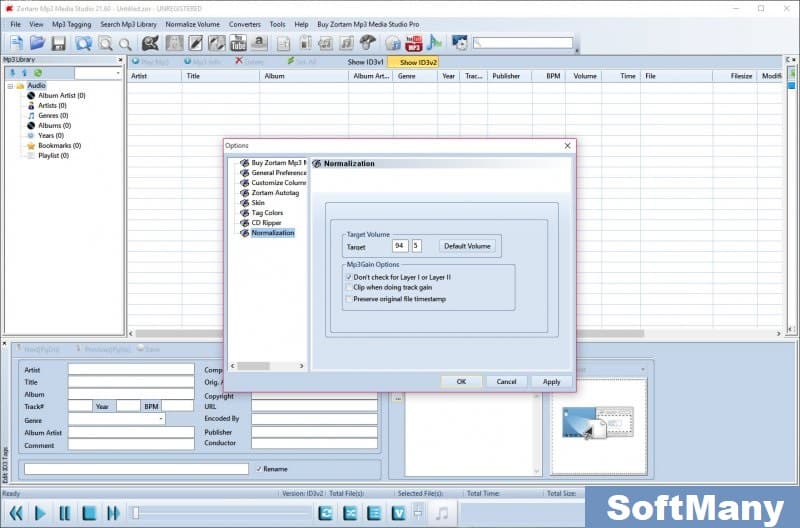
Task: Toggle shuffle icon in player bar
Action: [349, 513]
